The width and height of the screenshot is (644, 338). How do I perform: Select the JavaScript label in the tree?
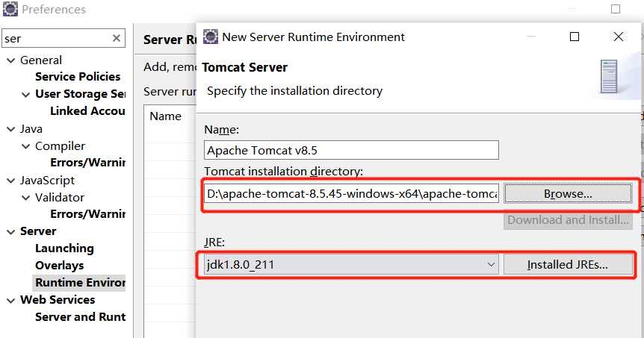tap(47, 181)
